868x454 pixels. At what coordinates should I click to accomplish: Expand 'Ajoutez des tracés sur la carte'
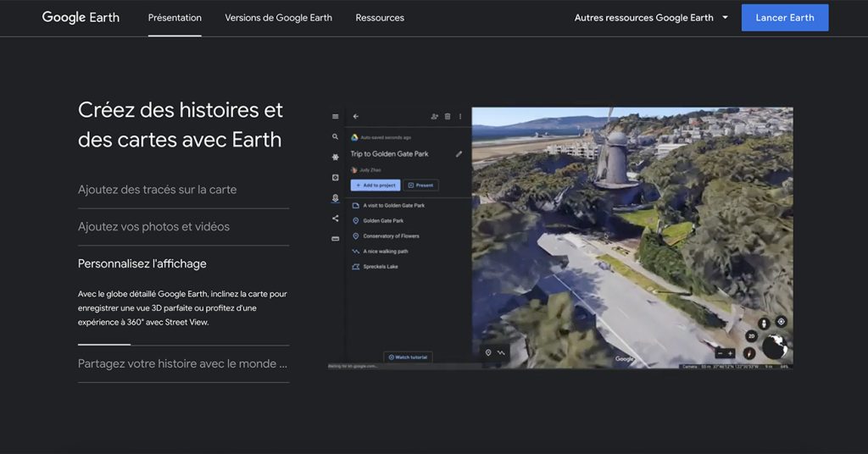[157, 190]
